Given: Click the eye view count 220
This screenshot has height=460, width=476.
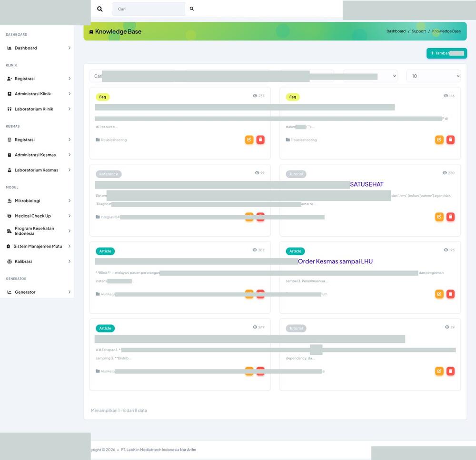Looking at the screenshot, I should 448,173.
